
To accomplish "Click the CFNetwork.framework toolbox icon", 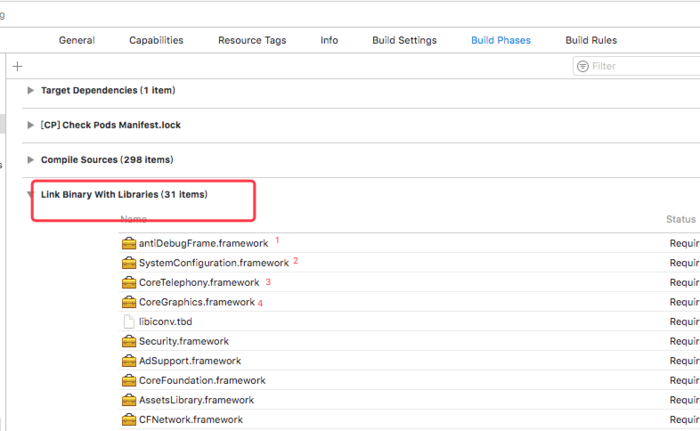I will click(128, 420).
